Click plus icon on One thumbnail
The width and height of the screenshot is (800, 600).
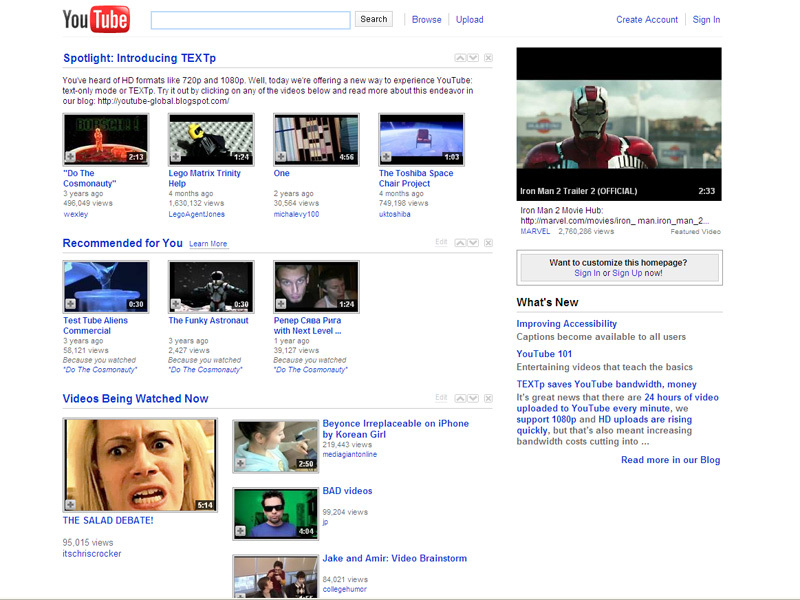coord(281,157)
